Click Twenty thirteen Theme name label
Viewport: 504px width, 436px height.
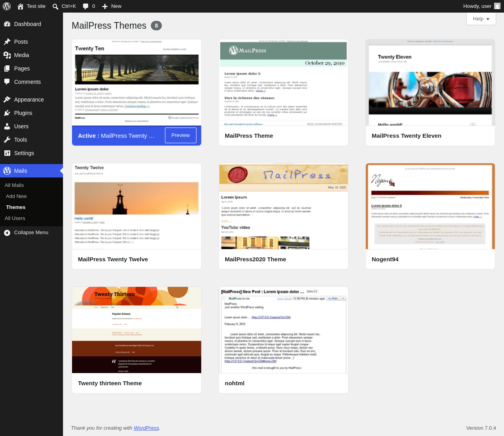coord(110,383)
